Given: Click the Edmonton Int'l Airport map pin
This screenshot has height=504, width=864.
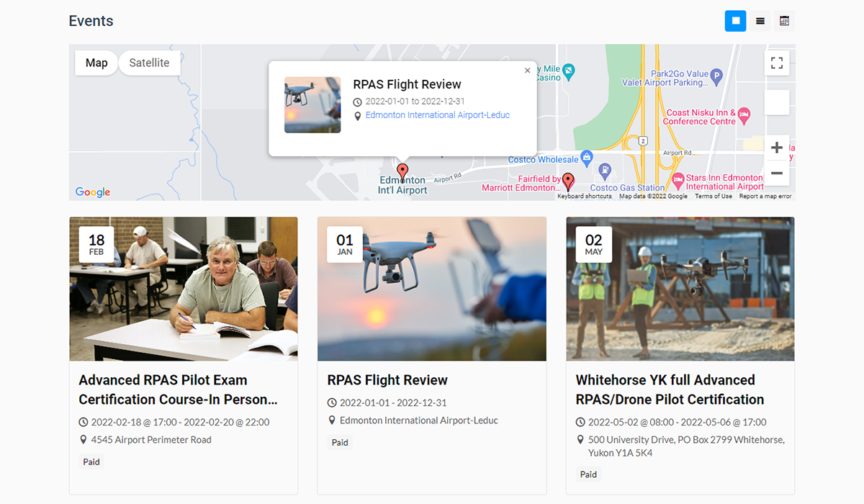Looking at the screenshot, I should (x=402, y=172).
